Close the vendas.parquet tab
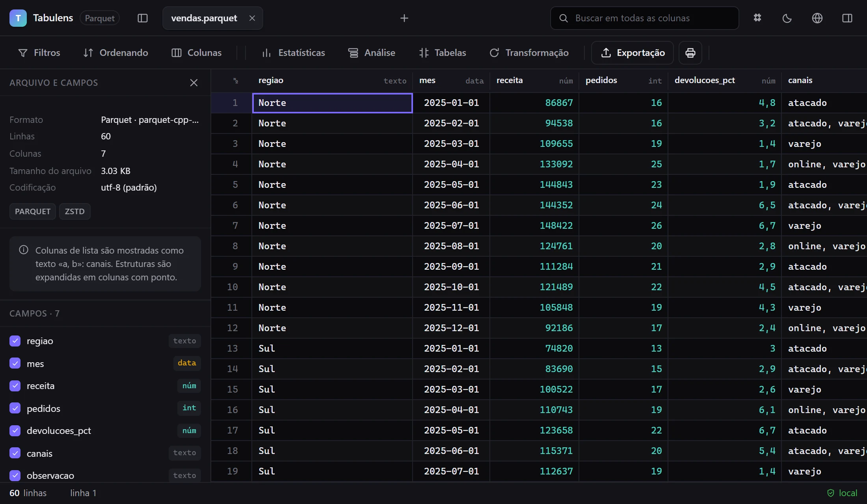 tap(252, 18)
